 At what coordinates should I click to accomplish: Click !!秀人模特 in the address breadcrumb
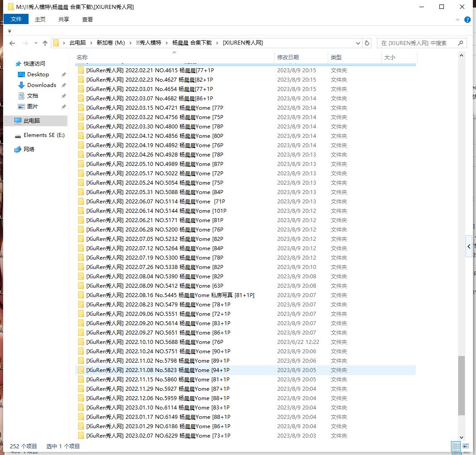149,43
